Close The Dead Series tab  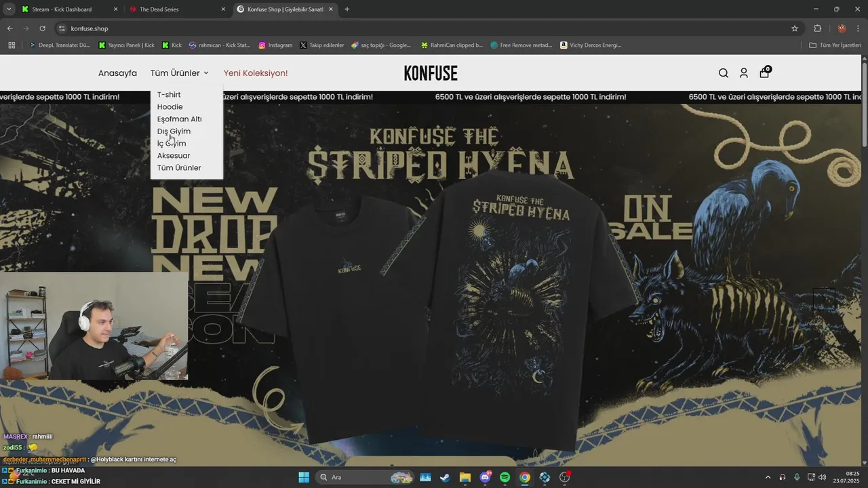pyautogui.click(x=223, y=9)
